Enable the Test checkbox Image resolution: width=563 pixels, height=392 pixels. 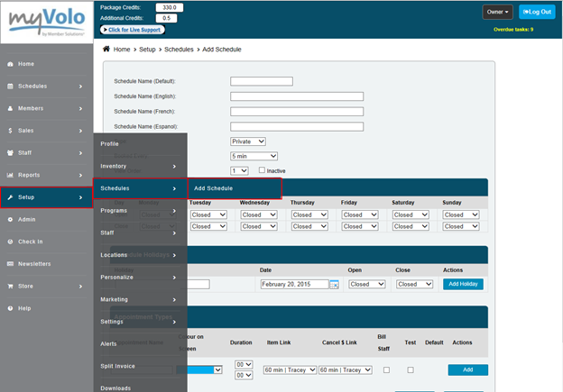click(x=411, y=370)
